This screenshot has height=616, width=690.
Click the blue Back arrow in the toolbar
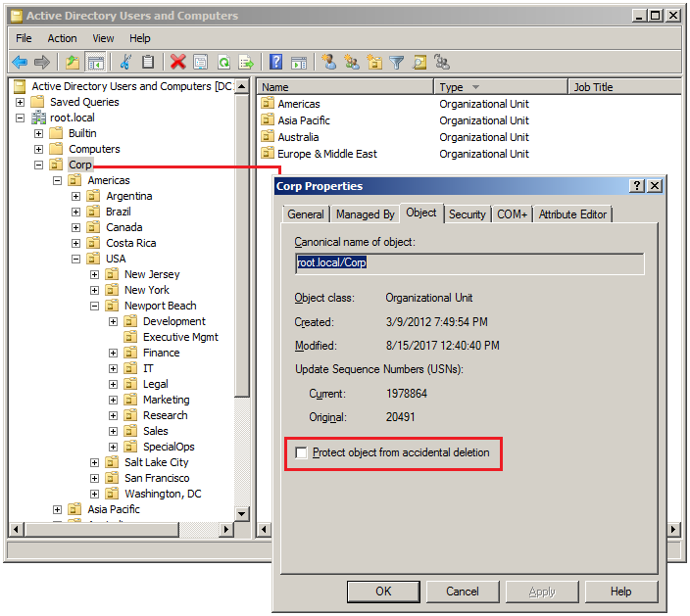click(x=20, y=63)
